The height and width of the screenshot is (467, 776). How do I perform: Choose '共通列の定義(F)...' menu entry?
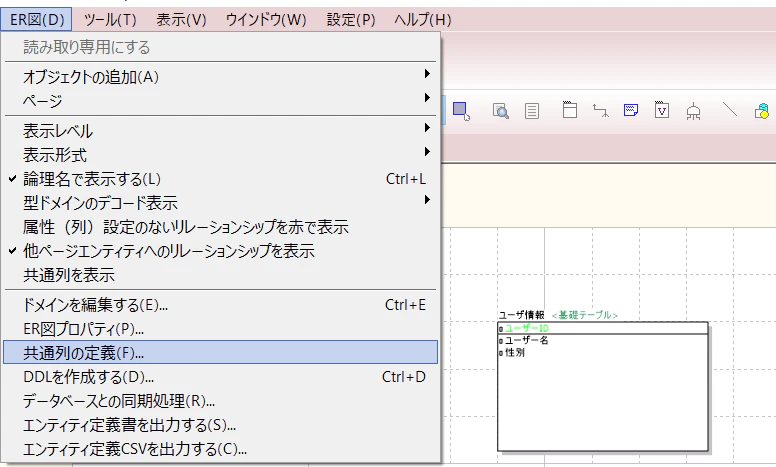[x=221, y=353]
